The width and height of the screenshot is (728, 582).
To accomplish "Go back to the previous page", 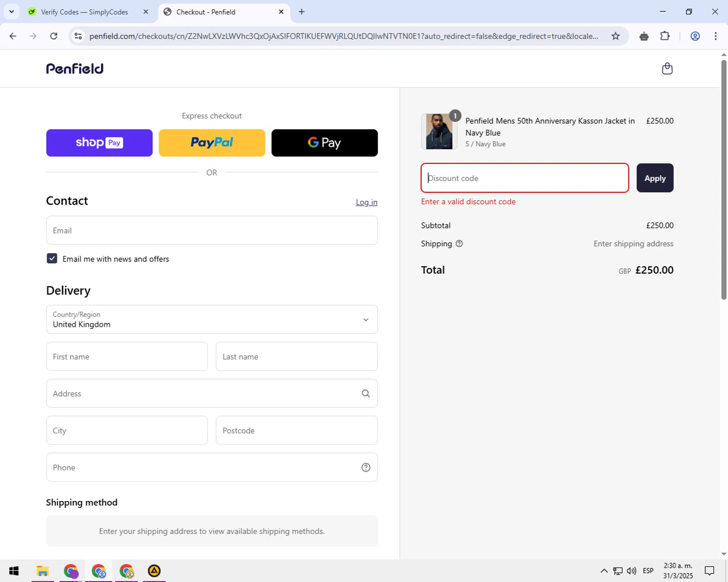I will [13, 36].
